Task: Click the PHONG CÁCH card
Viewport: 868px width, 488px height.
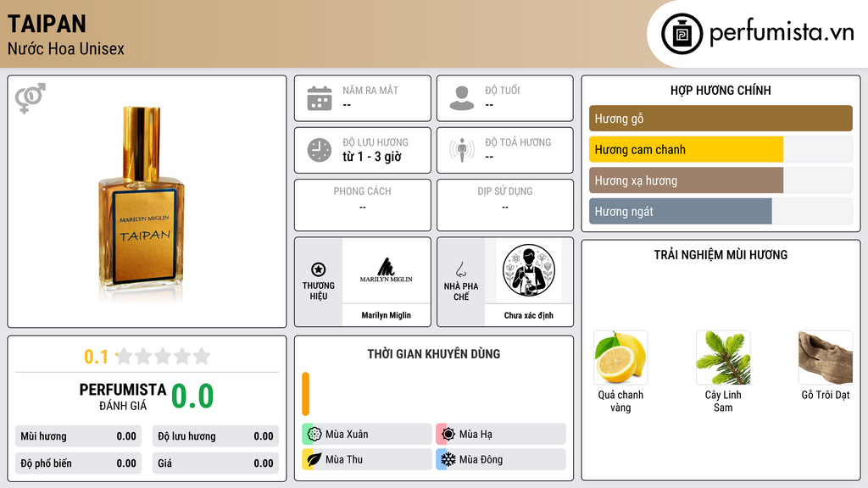Action: click(x=363, y=205)
